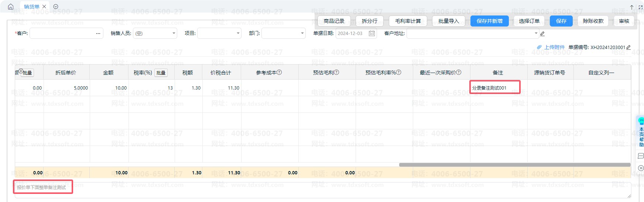Open the chat message icon in sidebar

641,156
